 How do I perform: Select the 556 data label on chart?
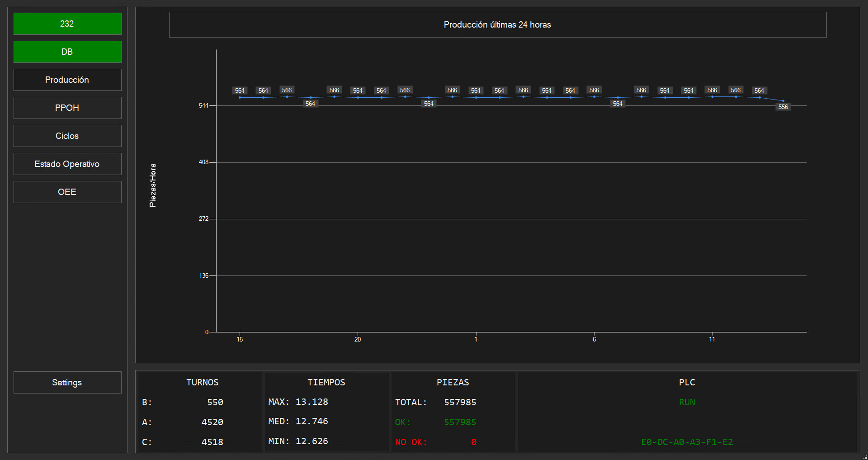click(x=783, y=107)
